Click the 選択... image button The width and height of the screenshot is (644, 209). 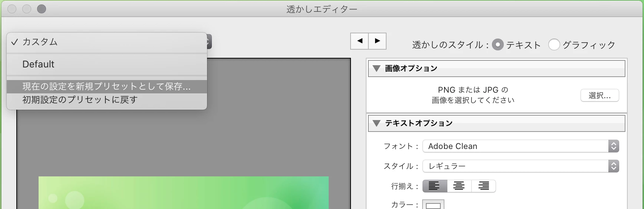(x=599, y=96)
